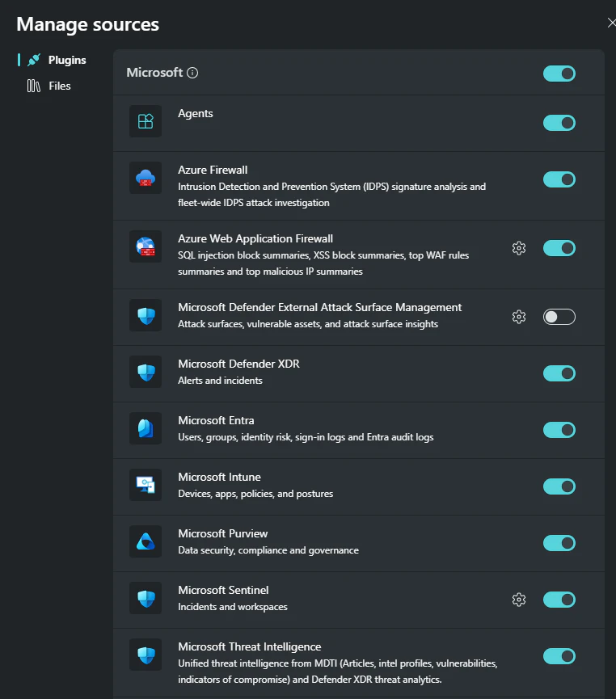Click 'Data security, compliance and governance' text
The height and width of the screenshot is (699, 616).
click(x=268, y=550)
